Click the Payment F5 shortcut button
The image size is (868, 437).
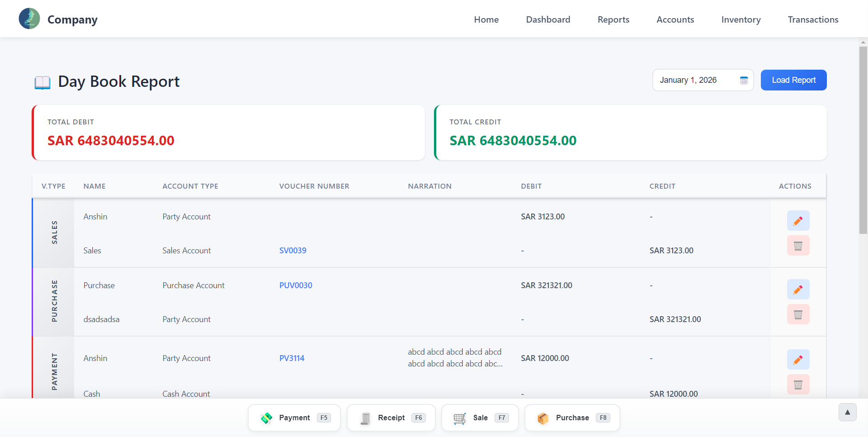(x=294, y=418)
